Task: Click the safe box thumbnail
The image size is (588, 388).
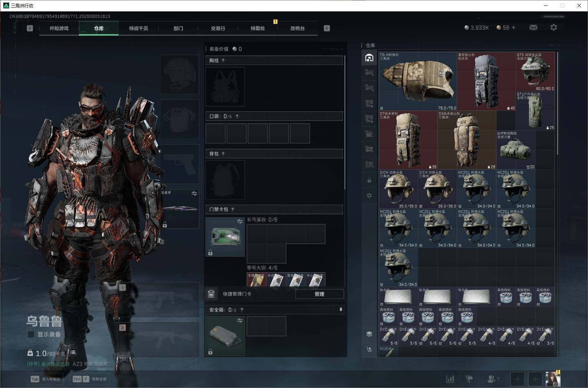Action: [x=225, y=336]
